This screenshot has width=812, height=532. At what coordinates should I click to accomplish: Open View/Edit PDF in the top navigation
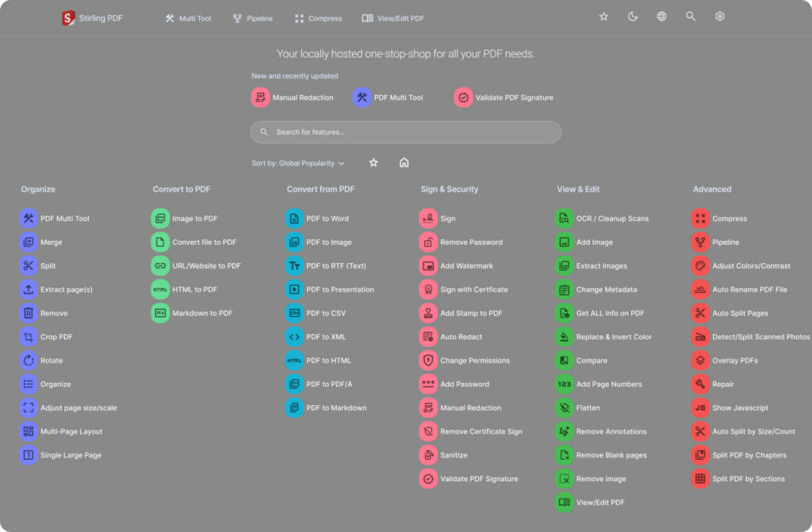pos(393,18)
